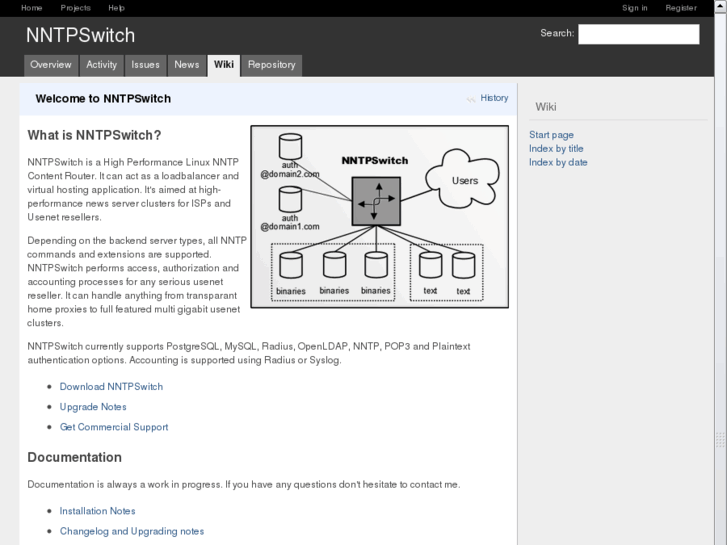Open Changelog and Upgrading notes link
Image resolution: width=727 pixels, height=545 pixels.
pyautogui.click(x=132, y=532)
